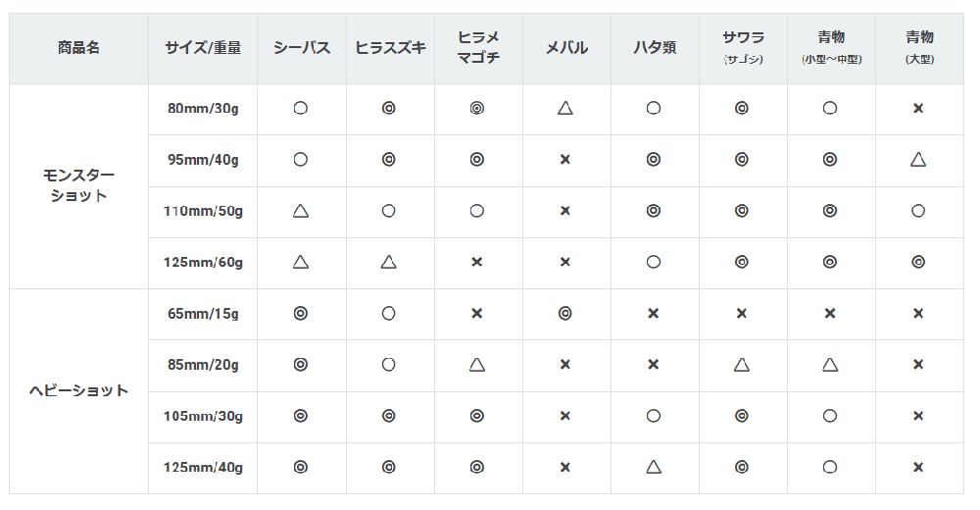Viewport: 980px width, 510px height.
Task: Click the double circle for 95mm/40g ハタ類
Action: [x=654, y=160]
